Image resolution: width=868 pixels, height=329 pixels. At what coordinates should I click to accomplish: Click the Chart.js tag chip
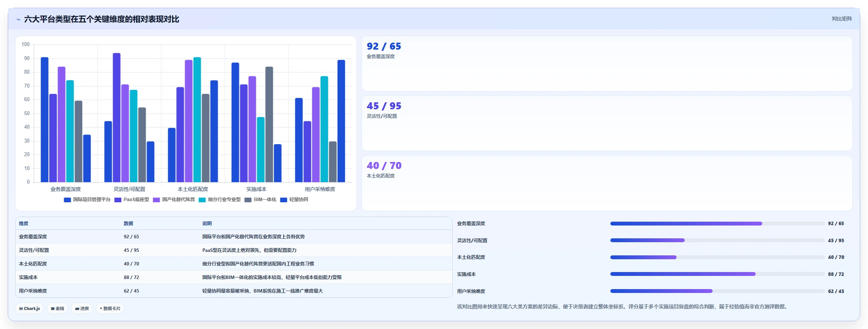(x=29, y=308)
